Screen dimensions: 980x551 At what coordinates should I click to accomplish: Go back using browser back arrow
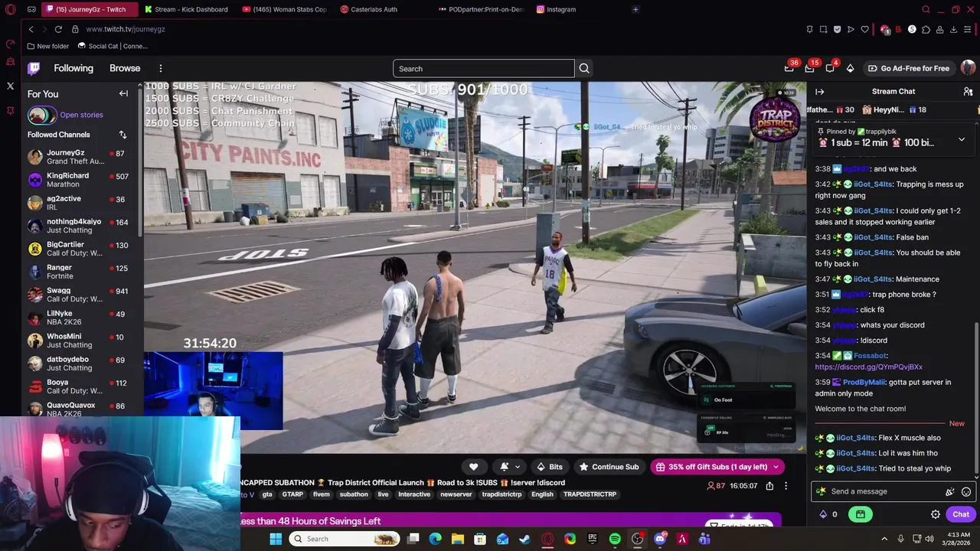[x=31, y=29]
